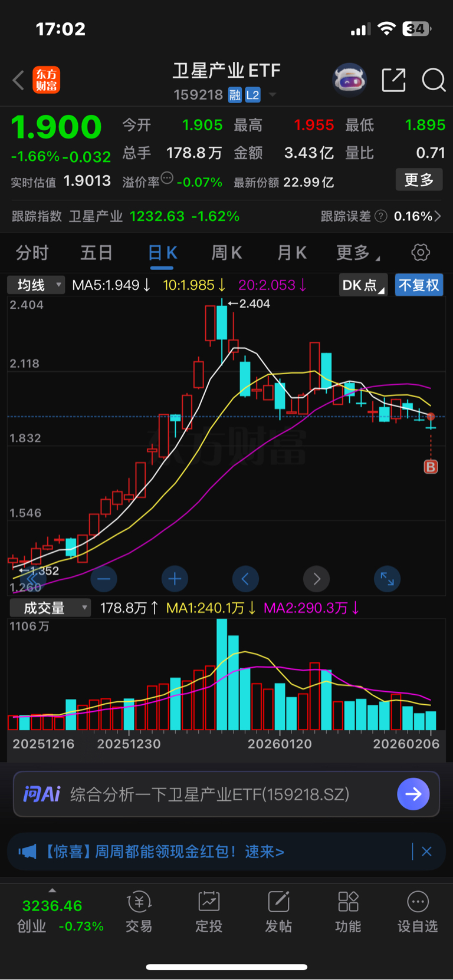
Task: Open the search magnifier icon
Action: point(434,80)
